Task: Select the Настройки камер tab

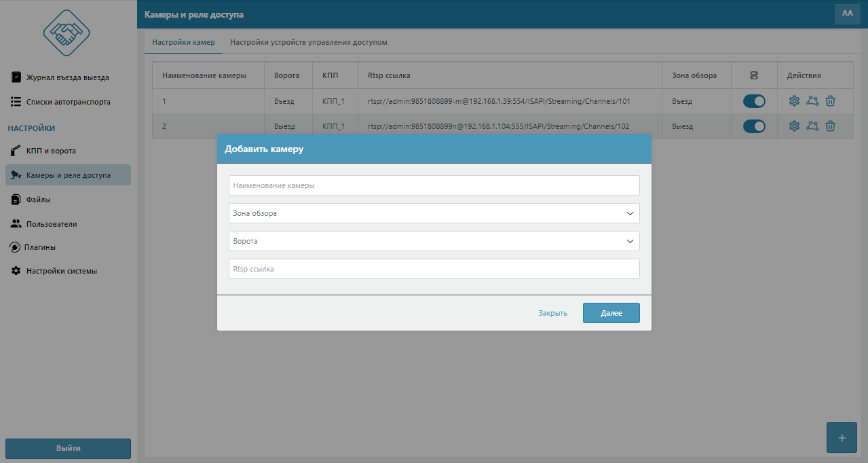Action: click(183, 42)
